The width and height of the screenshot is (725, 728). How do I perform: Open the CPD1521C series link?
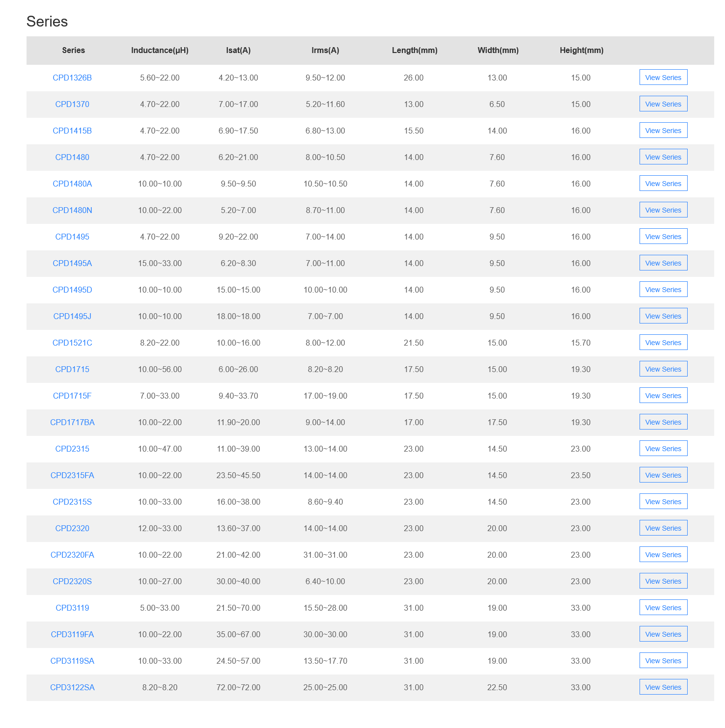click(x=72, y=343)
